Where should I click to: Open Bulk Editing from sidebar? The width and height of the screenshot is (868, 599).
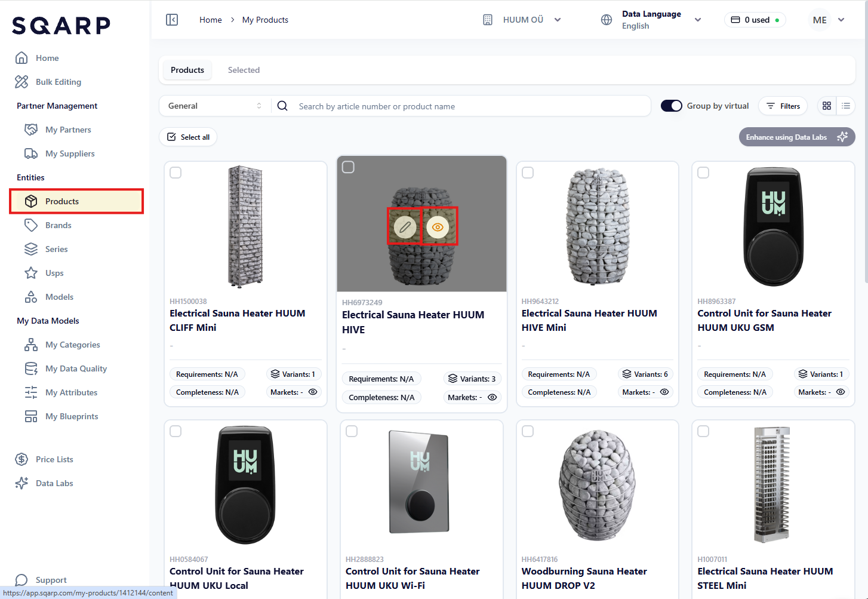click(x=58, y=82)
